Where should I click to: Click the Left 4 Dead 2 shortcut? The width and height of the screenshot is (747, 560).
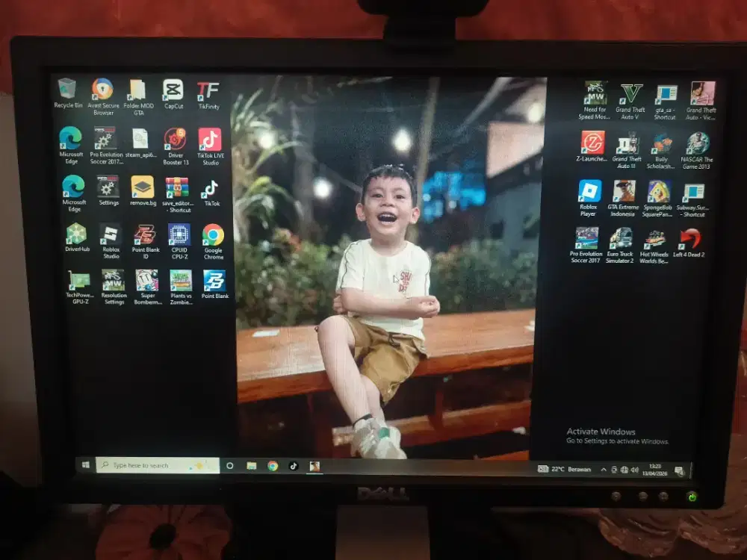[x=689, y=240]
